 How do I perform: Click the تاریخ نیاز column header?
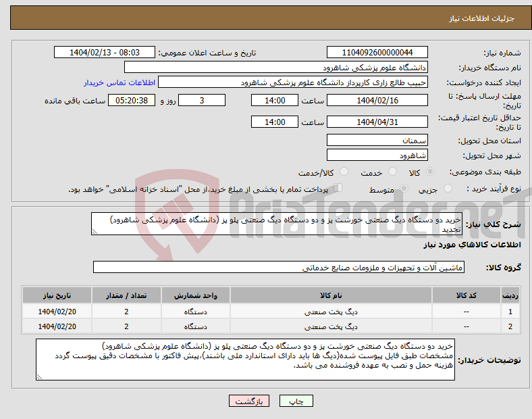[57, 295]
